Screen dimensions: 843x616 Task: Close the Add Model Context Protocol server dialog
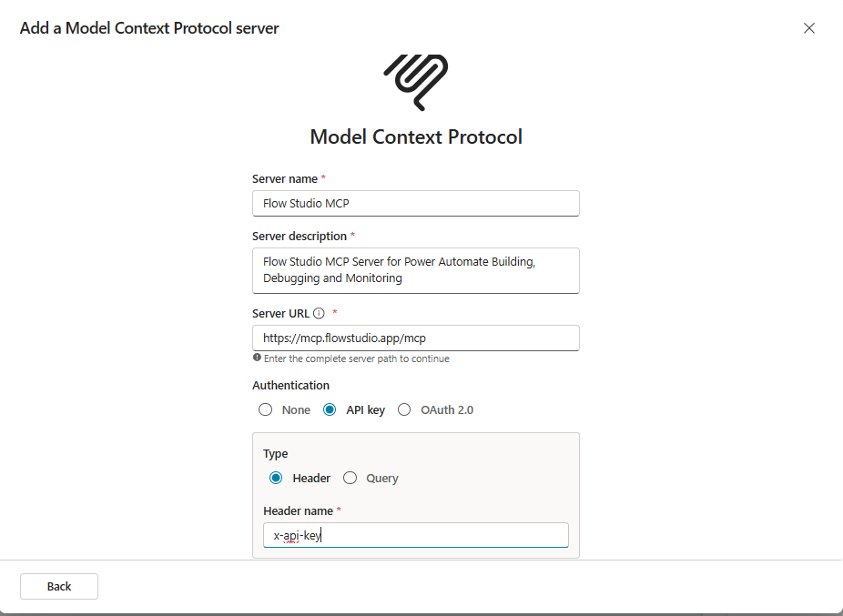809,28
